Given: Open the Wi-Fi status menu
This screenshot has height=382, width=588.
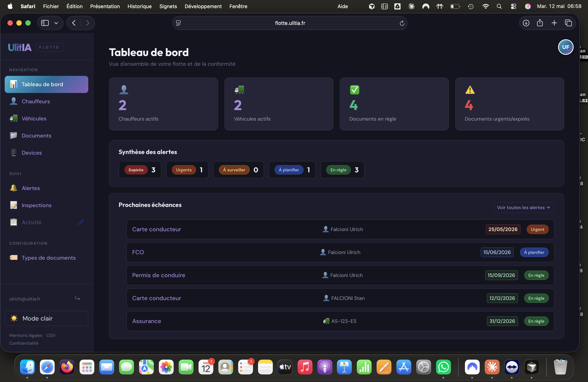Looking at the screenshot, I should coord(486,6).
